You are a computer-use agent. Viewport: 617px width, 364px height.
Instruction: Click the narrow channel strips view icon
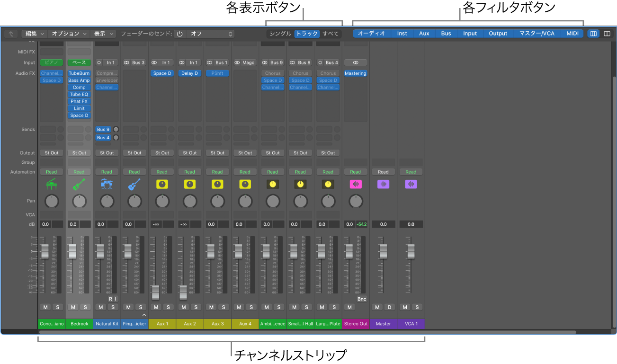(x=593, y=34)
